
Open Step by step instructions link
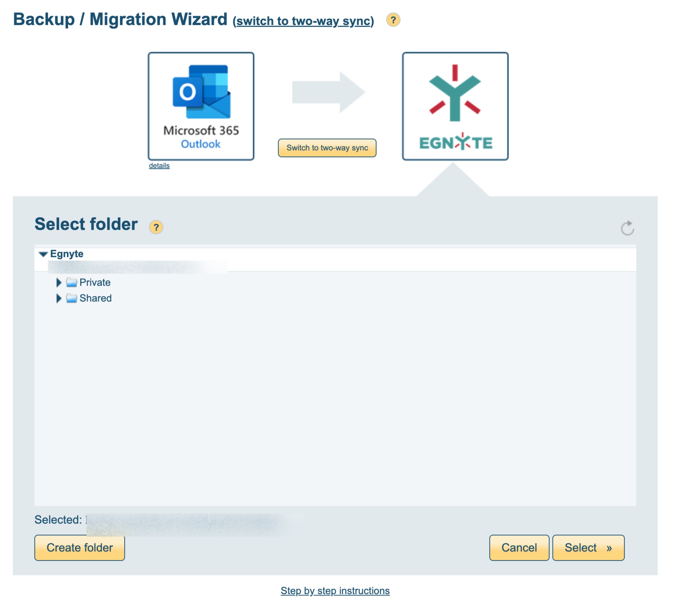pyautogui.click(x=335, y=591)
